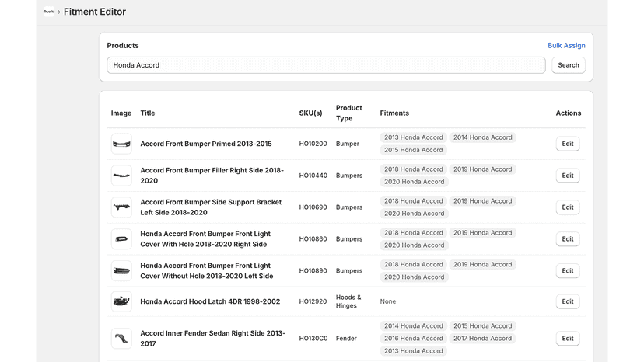Open thumbnail of Front Bumper Filler

coord(121,176)
